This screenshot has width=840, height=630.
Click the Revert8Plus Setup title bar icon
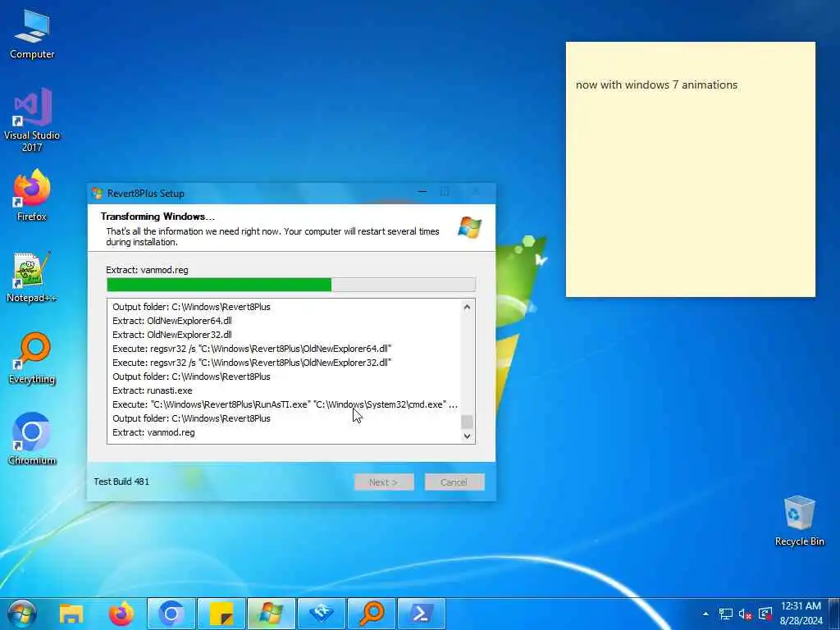[98, 194]
